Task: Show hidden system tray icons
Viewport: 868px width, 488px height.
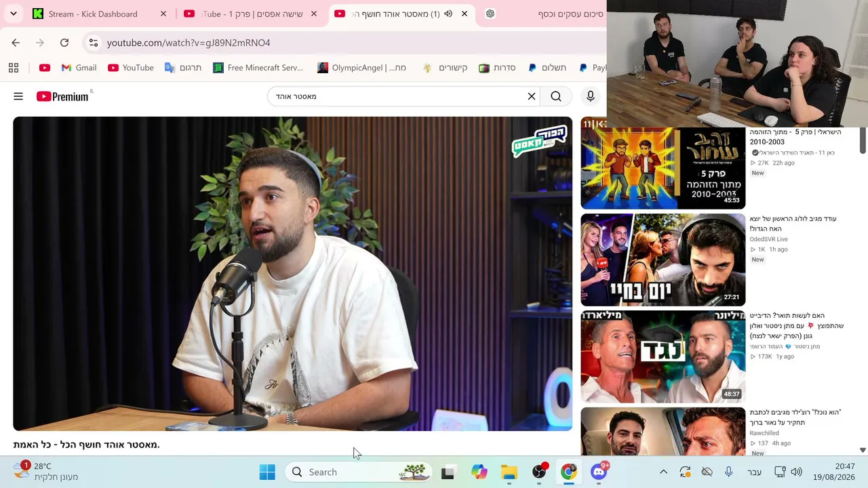Action: [x=663, y=472]
